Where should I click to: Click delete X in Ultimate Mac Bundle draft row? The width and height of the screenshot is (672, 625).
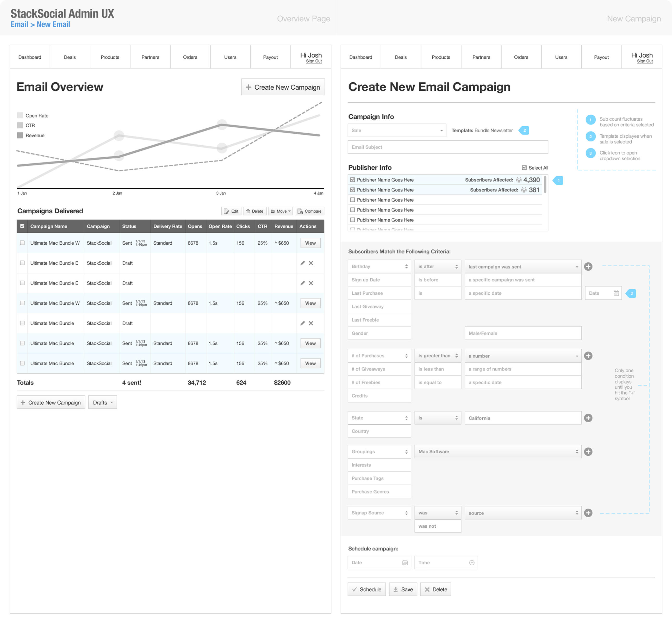pyautogui.click(x=311, y=323)
